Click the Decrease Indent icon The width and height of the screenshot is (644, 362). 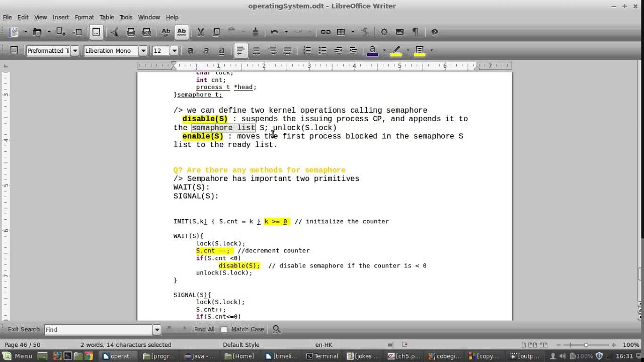coord(338,50)
